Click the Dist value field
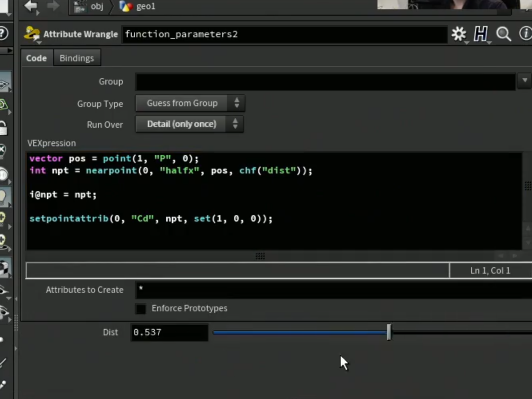The image size is (532, 399). (169, 332)
